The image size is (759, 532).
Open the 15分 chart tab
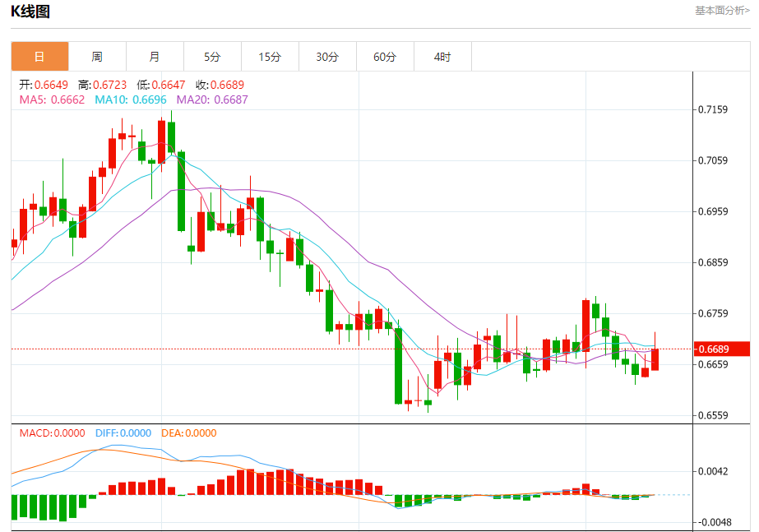pos(270,57)
